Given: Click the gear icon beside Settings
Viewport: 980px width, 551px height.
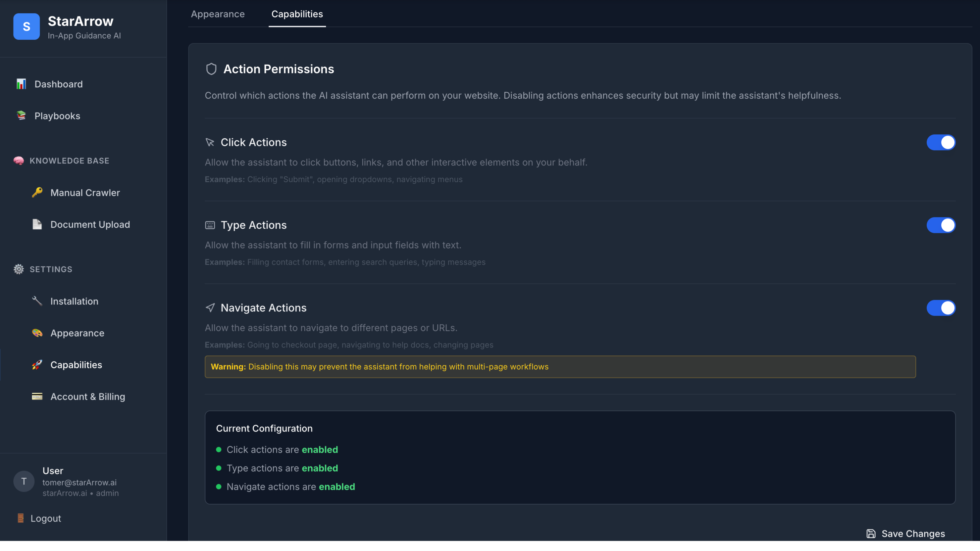Looking at the screenshot, I should pos(18,269).
